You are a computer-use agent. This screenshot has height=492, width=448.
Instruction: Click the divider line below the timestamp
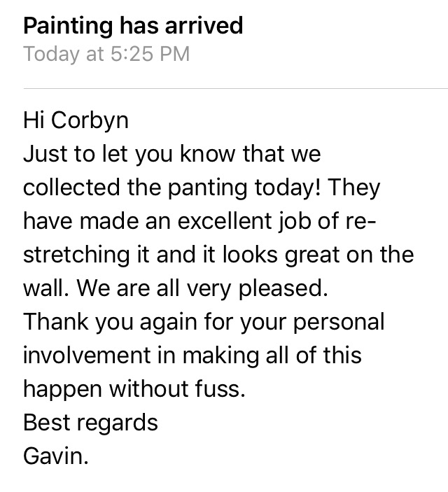coord(236,88)
